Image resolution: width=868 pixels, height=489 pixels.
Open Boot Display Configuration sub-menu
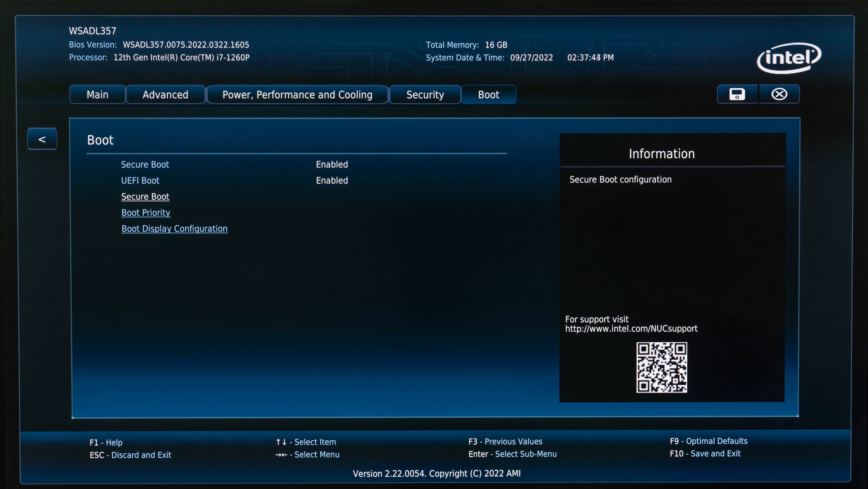click(174, 229)
